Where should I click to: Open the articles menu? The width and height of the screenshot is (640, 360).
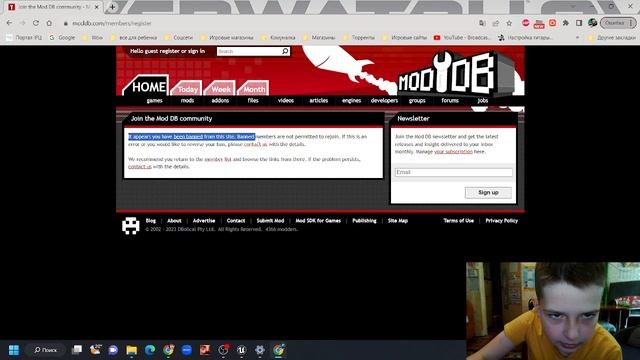319,100
